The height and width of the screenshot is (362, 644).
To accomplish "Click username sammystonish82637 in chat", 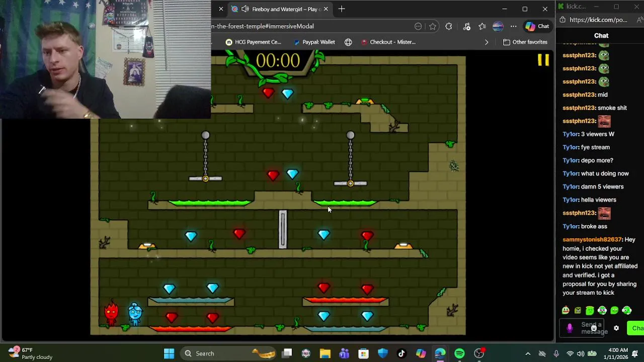I will click(592, 239).
